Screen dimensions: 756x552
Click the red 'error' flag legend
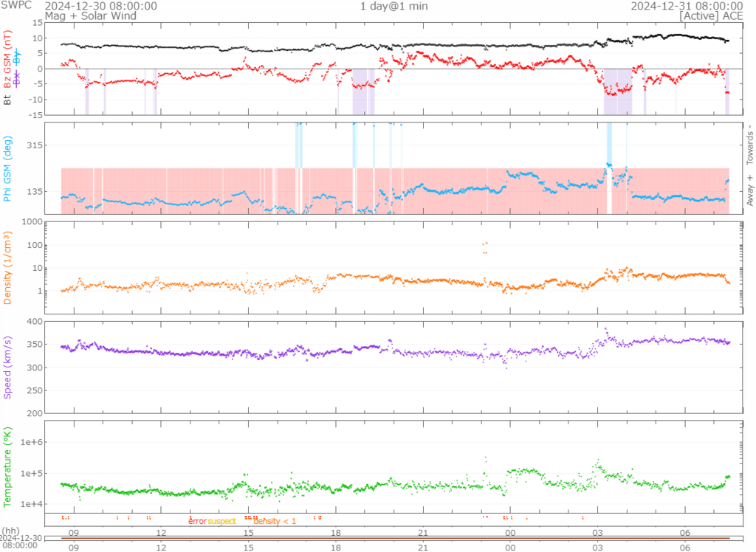coord(197,521)
